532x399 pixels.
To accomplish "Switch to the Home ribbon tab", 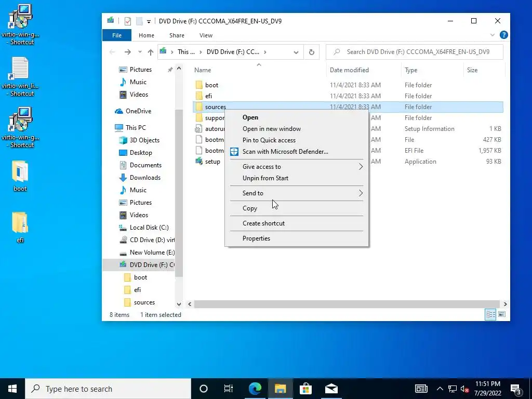I will pyautogui.click(x=146, y=35).
